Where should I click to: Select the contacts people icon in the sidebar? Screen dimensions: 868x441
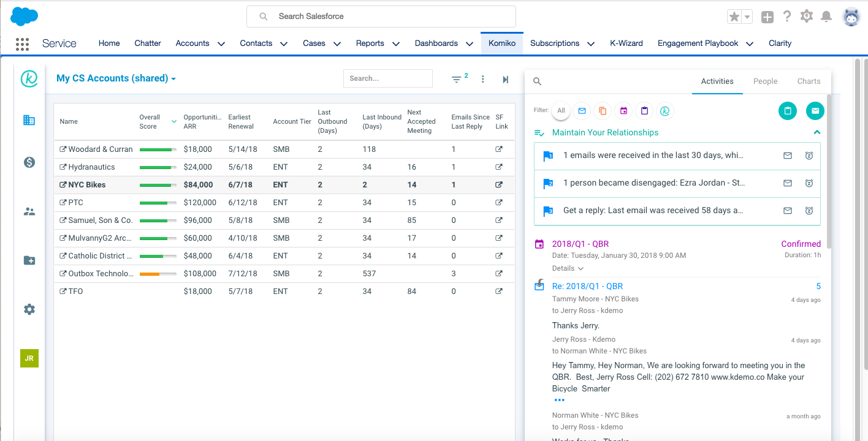(x=29, y=211)
